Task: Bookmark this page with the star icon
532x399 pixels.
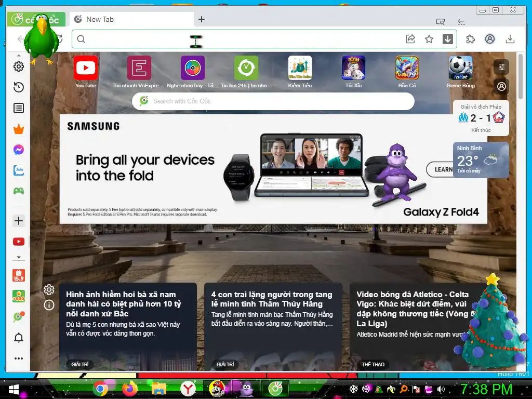Action: point(429,39)
